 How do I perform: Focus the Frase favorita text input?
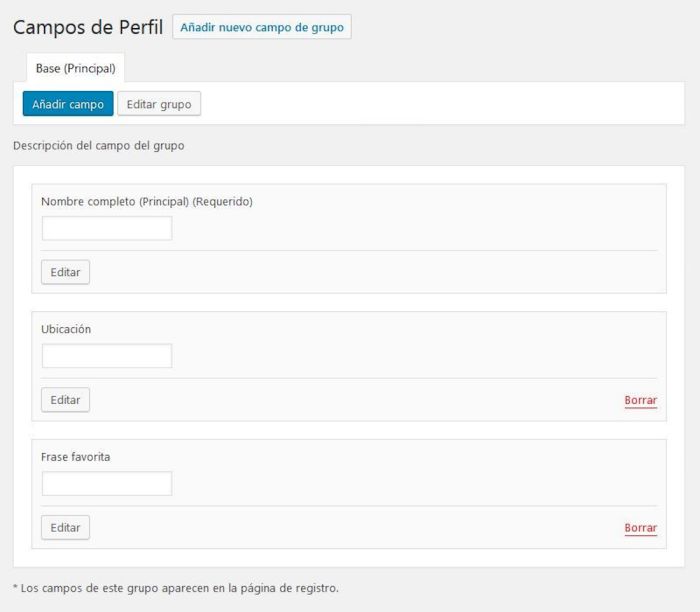coord(107,483)
